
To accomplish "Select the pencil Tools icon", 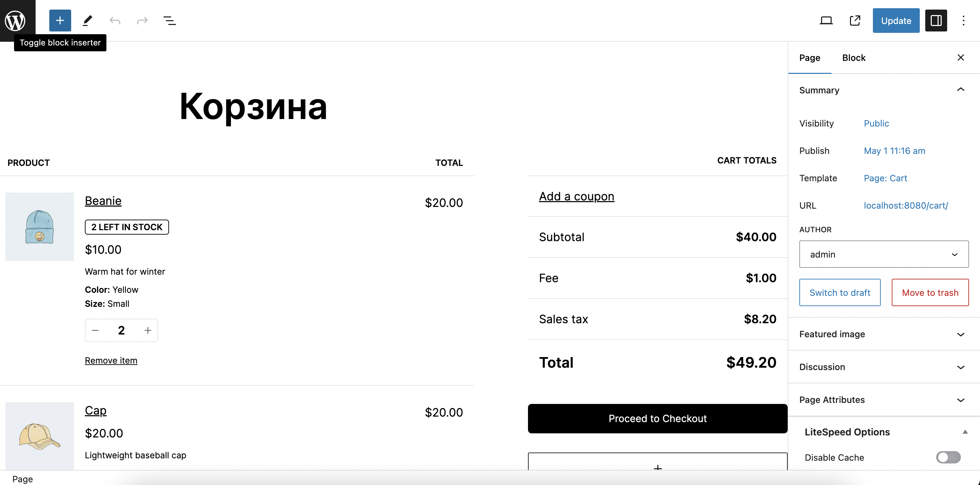I will click(88, 20).
